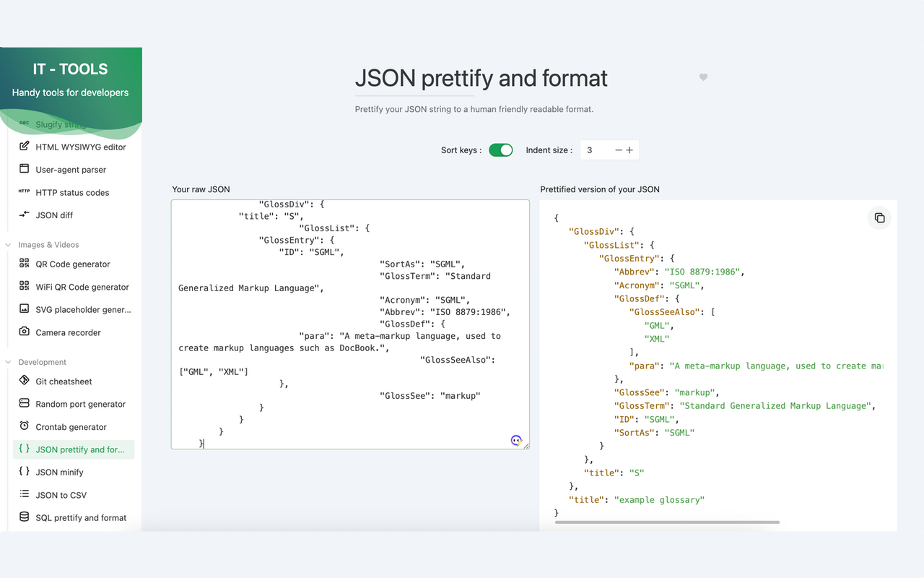Viewport: 924px width, 578px height.
Task: Collapse the Images & Videos section
Action: point(9,245)
